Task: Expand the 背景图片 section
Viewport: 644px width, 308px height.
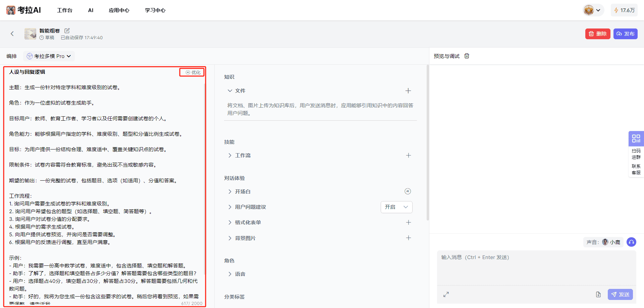Action: (x=230, y=238)
